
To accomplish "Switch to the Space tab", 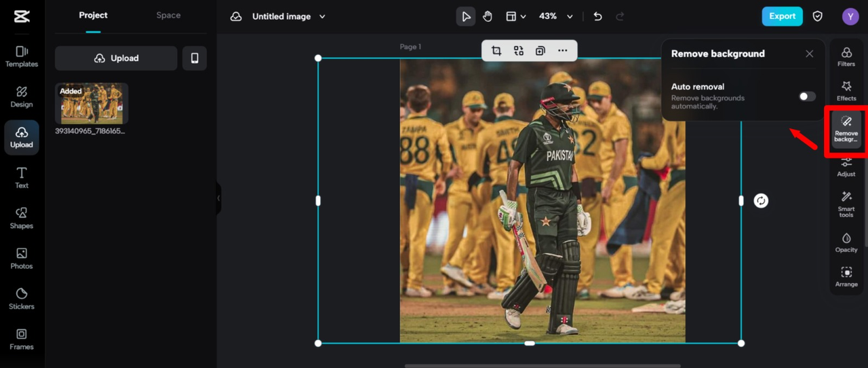I will [168, 16].
